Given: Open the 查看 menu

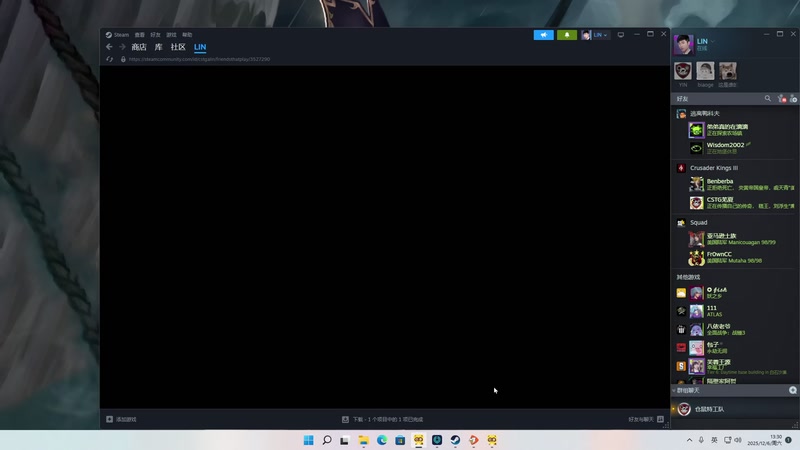Looking at the screenshot, I should pyautogui.click(x=140, y=34).
